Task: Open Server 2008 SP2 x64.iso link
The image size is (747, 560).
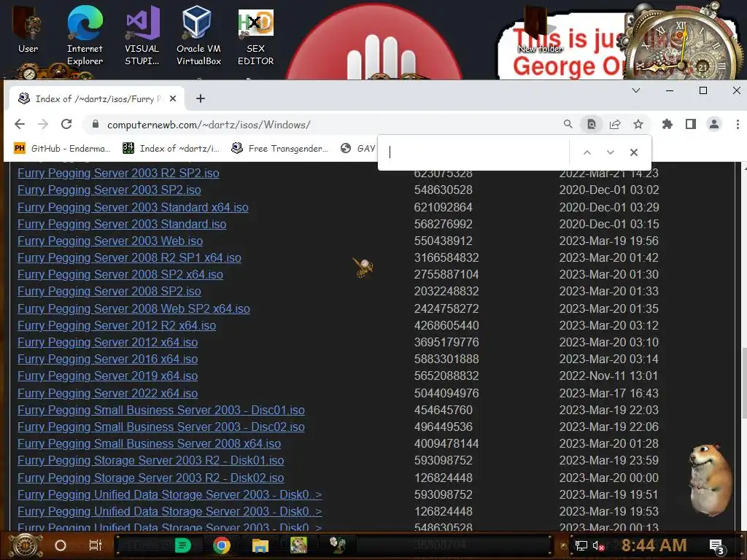Action: point(120,274)
